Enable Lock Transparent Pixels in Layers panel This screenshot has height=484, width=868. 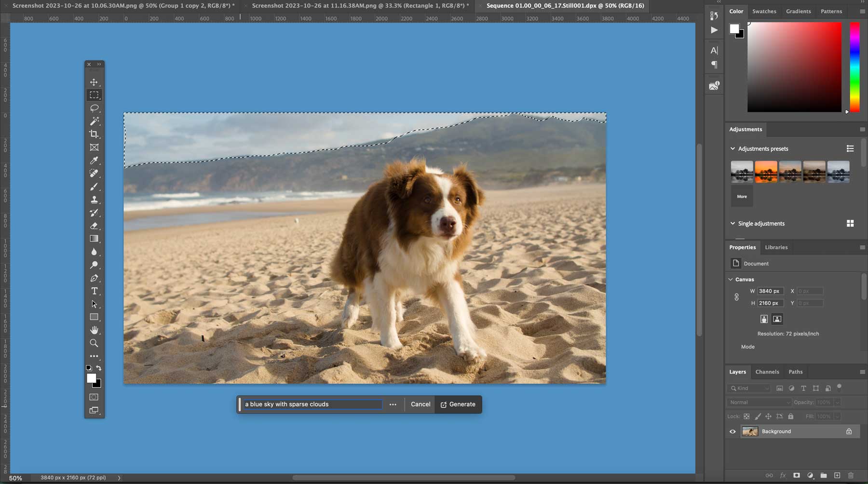746,417
